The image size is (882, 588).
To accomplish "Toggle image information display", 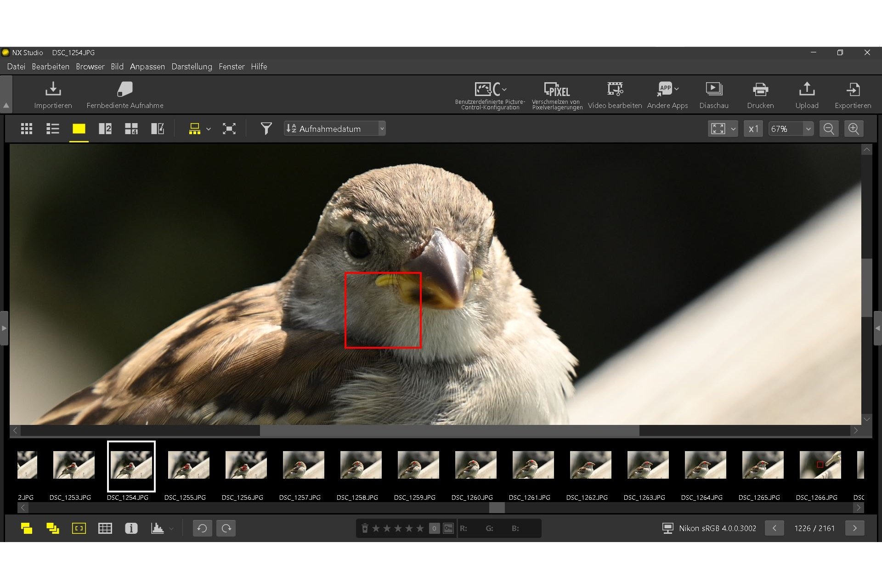I will 131,528.
